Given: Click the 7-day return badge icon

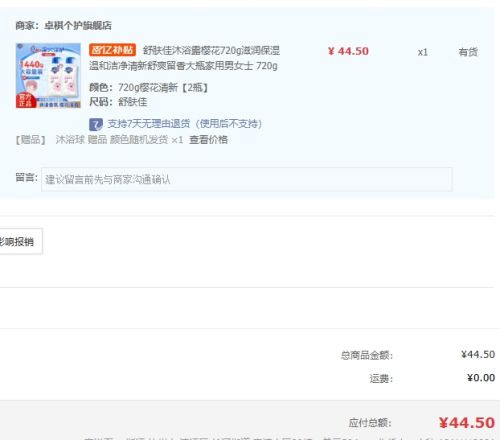Looking at the screenshot, I should click(x=96, y=124).
